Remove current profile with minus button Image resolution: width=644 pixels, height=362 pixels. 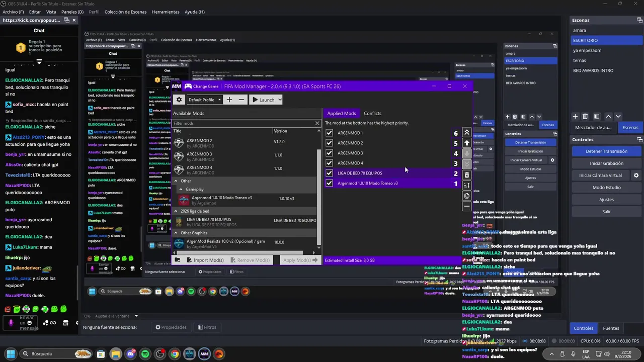click(x=242, y=100)
